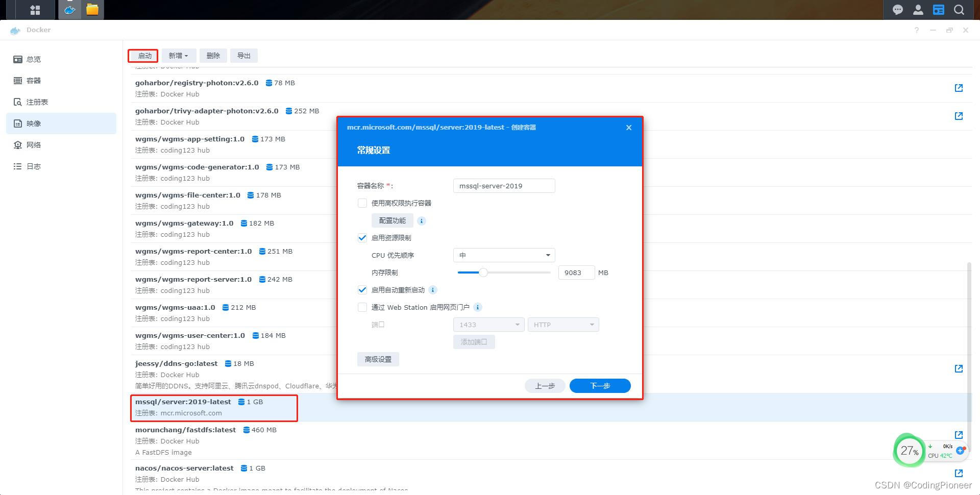The width and height of the screenshot is (980, 495).
Task: Uncheck 启用自动重新启动 option
Action: (362, 289)
